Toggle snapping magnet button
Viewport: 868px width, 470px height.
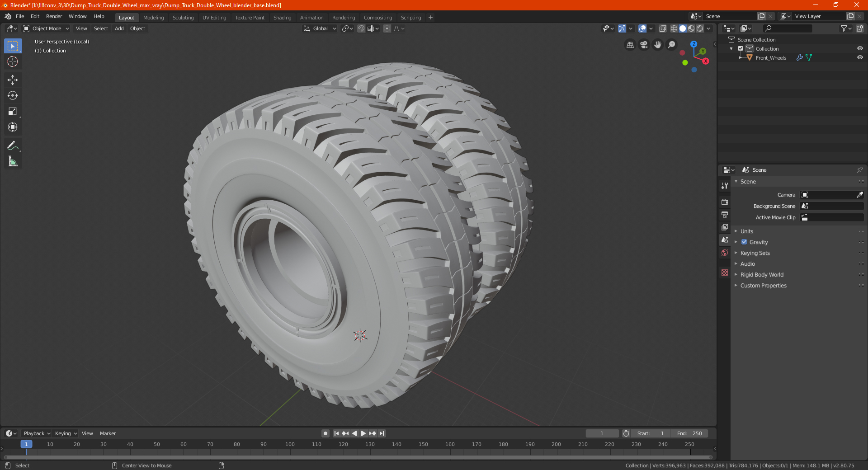point(361,28)
